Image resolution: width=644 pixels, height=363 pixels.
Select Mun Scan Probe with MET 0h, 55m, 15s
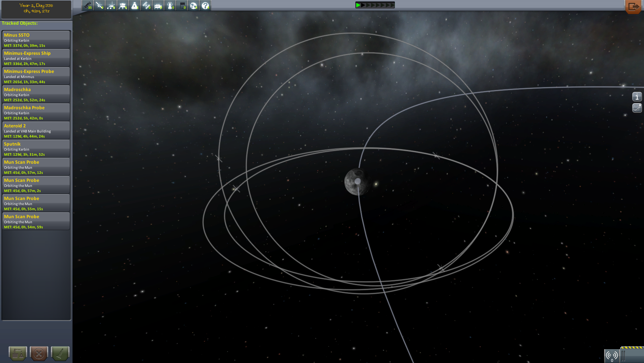point(36,203)
